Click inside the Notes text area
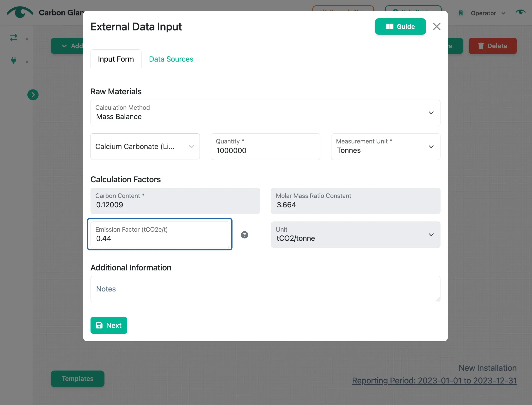 [x=265, y=289]
